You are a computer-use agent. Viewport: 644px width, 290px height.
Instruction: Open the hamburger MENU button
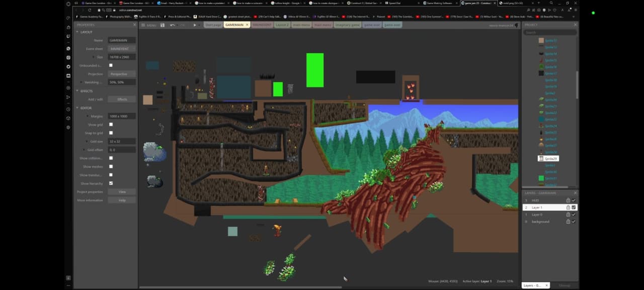148,25
